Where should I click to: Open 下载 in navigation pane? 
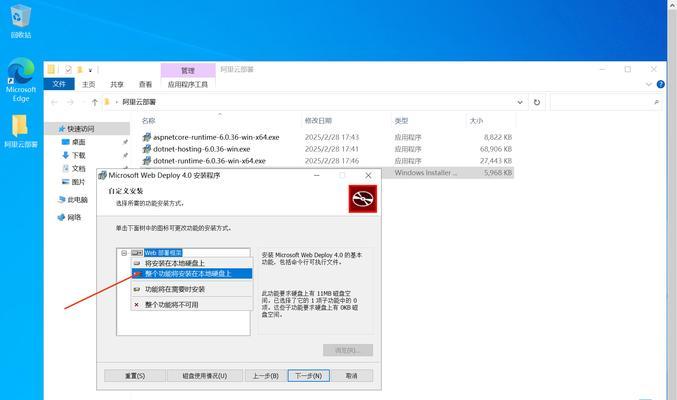click(78, 155)
